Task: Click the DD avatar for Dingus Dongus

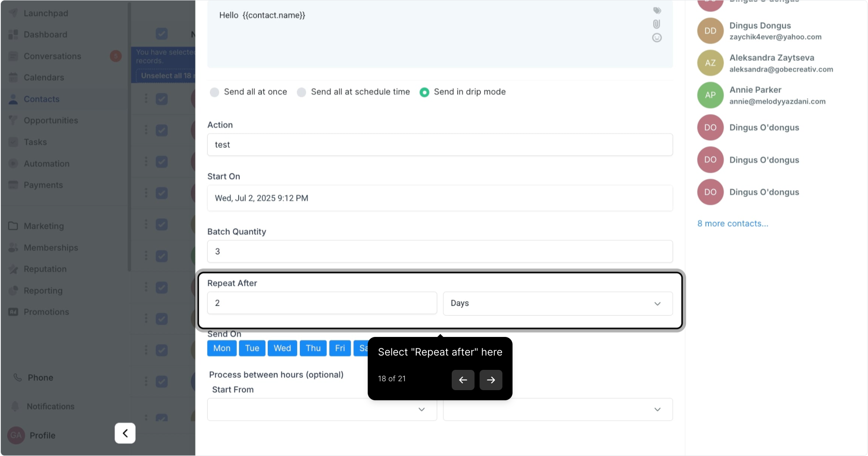Action: click(x=710, y=31)
